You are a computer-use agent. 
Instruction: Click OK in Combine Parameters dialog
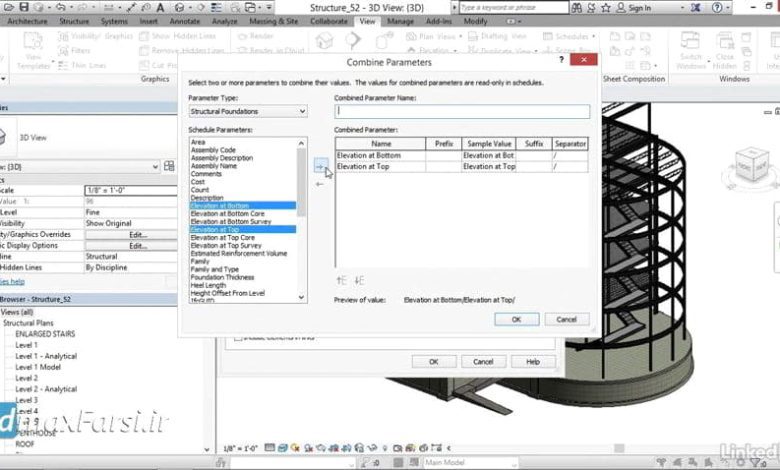coord(516,319)
